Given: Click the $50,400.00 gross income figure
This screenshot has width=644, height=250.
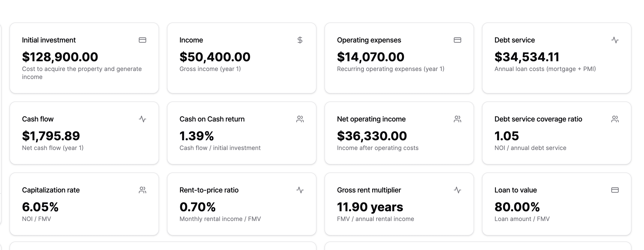Looking at the screenshot, I should pos(215,57).
